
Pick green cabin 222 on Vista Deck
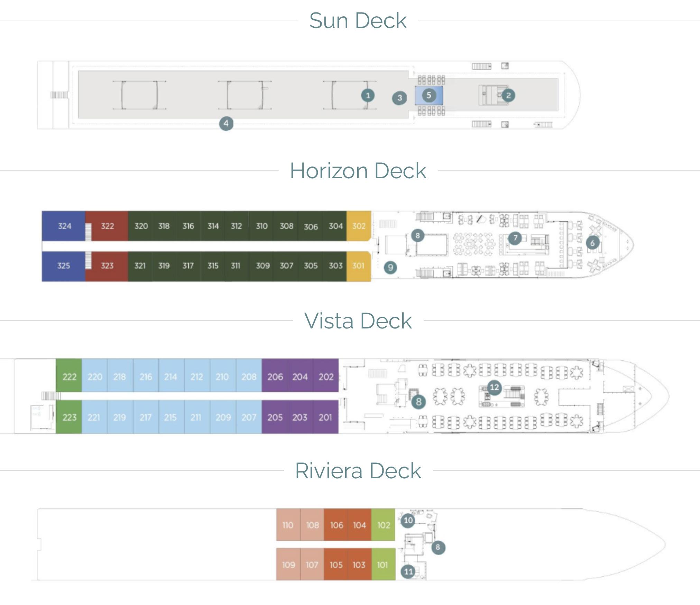pyautogui.click(x=69, y=377)
